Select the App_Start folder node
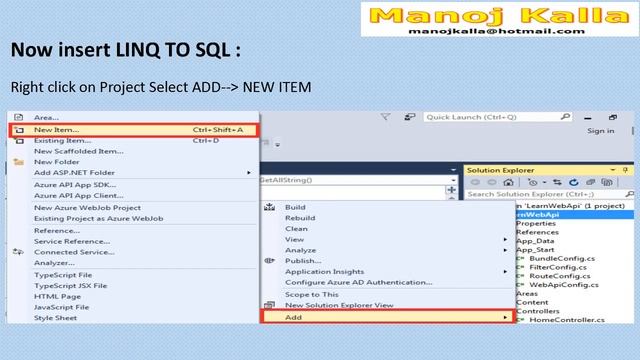The width and height of the screenshot is (640, 360). point(535,250)
